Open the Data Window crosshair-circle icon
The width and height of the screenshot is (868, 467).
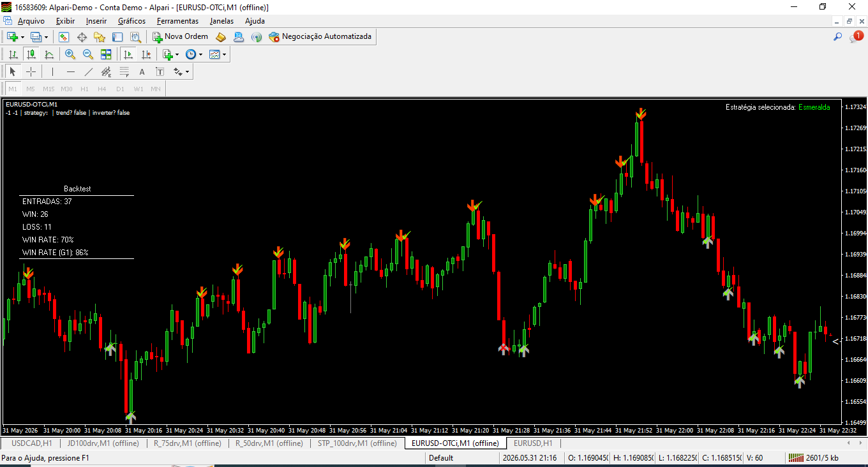coord(82,37)
